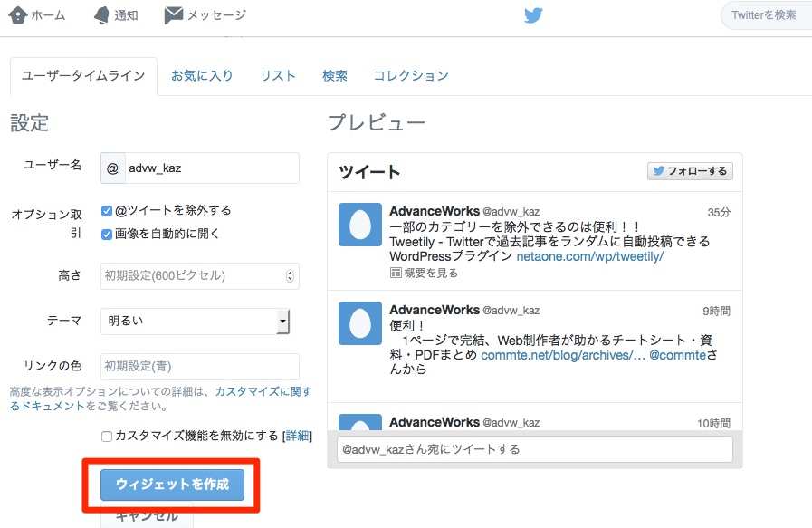Screen dimensions: 812x528
Task: Click ウィジェットを作成 button
Action: coord(172,485)
